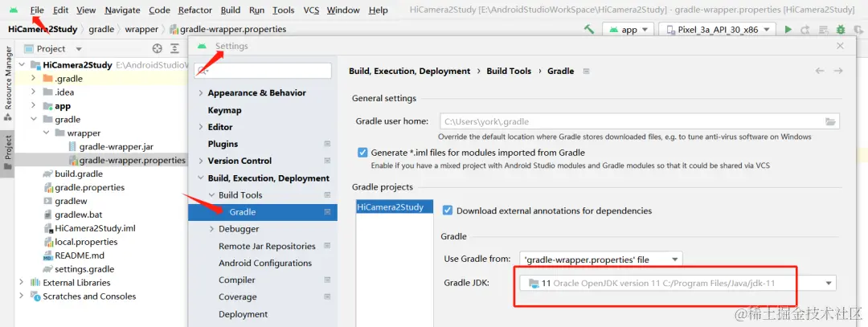Click the Apply Changes and Restart Activity icon
868x327 pixels.
(805, 29)
